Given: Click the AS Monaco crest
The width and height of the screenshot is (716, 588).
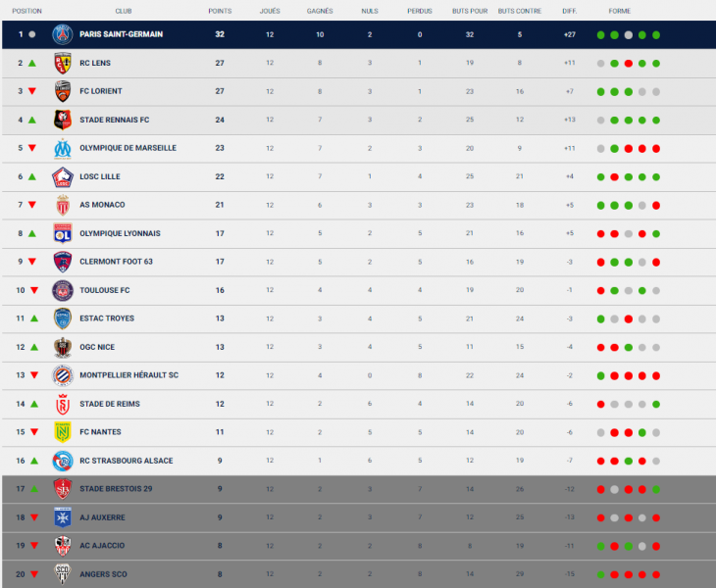Looking at the screenshot, I should coord(63,205).
